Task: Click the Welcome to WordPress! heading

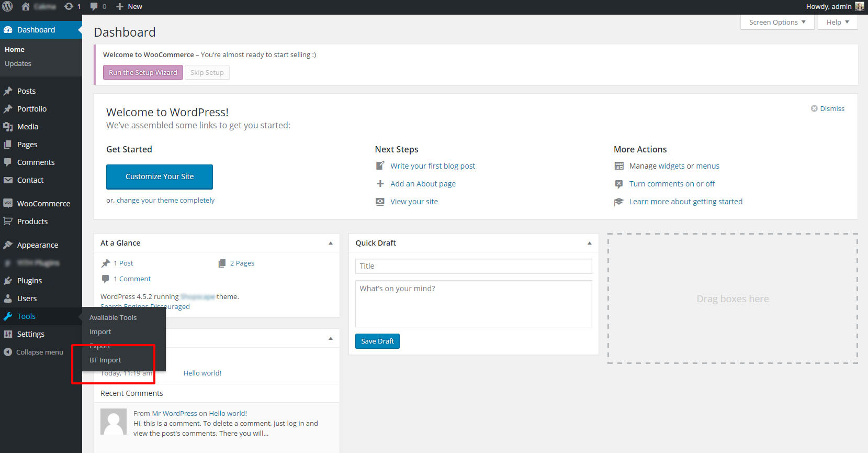Action: tap(167, 112)
